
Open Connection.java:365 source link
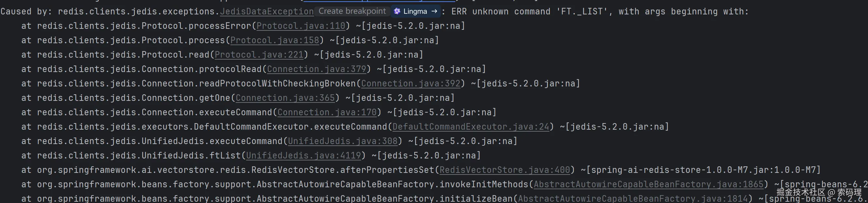(285, 98)
